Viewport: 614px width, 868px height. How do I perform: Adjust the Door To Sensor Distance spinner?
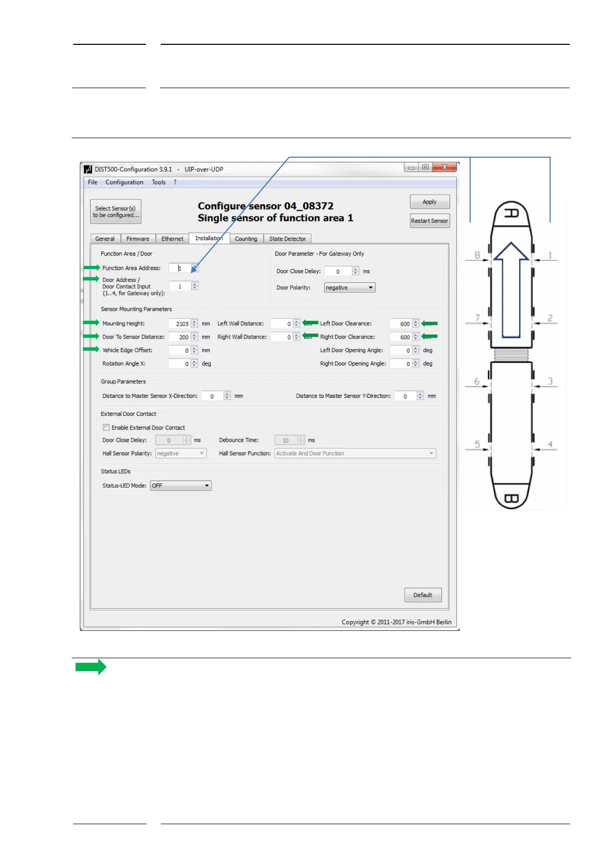pyautogui.click(x=194, y=337)
